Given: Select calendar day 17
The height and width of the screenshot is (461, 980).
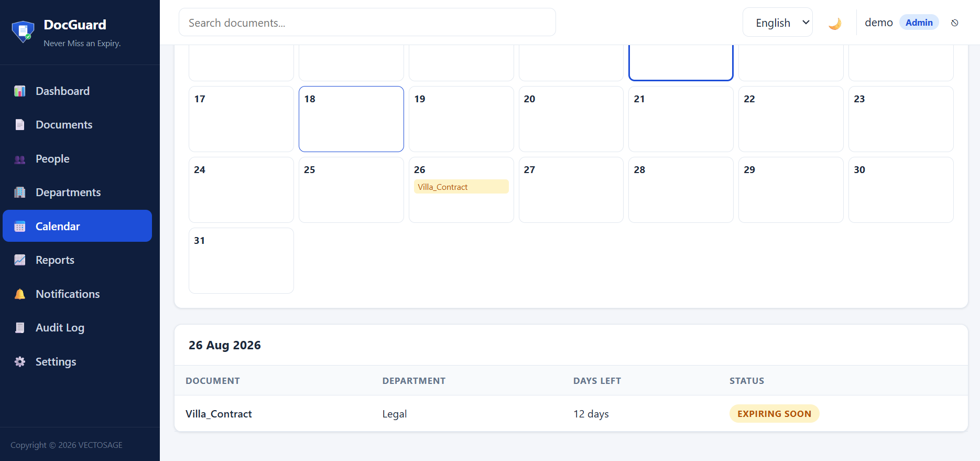Looking at the screenshot, I should click(241, 119).
